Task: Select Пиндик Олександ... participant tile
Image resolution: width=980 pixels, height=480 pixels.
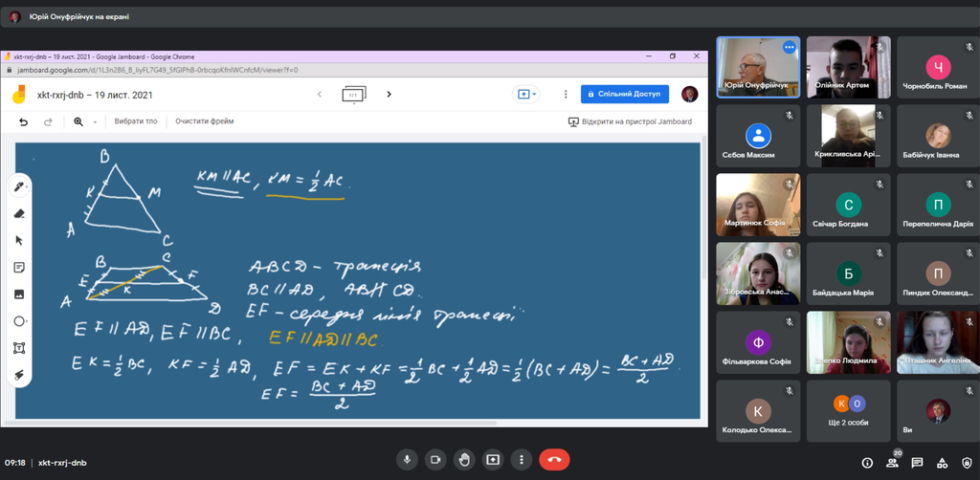Action: click(x=938, y=273)
